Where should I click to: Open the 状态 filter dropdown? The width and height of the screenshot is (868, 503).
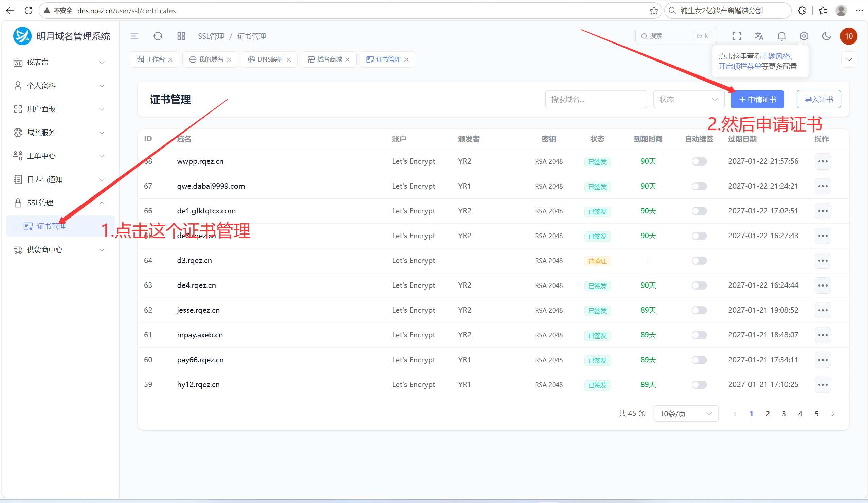pyautogui.click(x=689, y=99)
